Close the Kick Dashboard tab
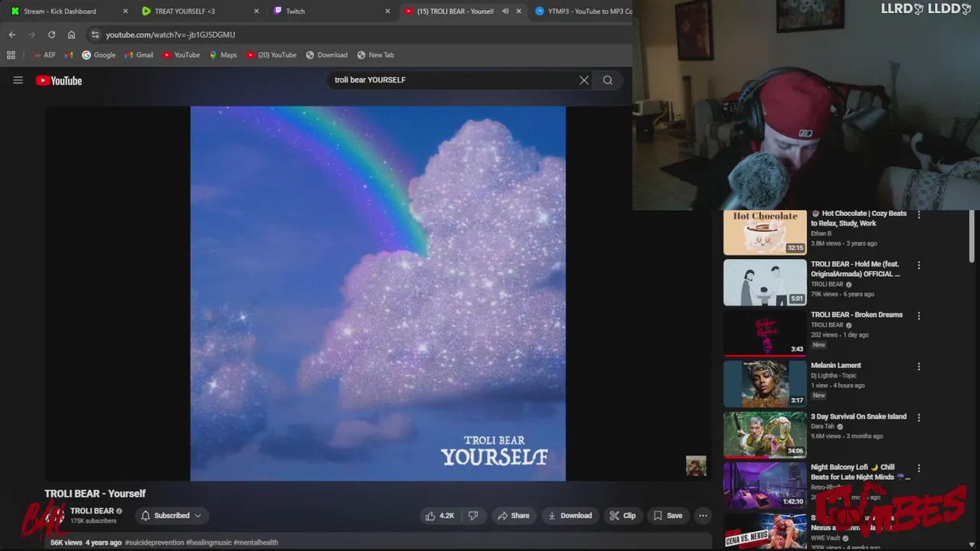Screen dimensions: 980x551 pos(126,11)
